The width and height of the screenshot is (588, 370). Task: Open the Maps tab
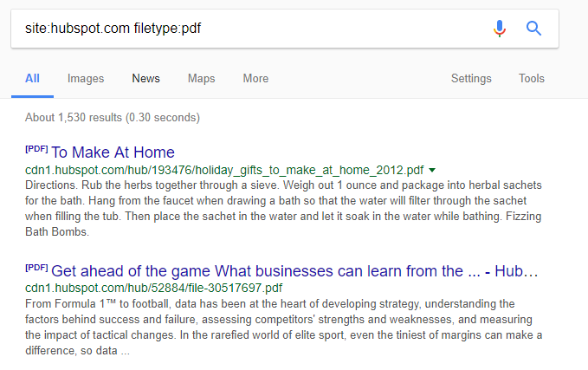point(201,78)
